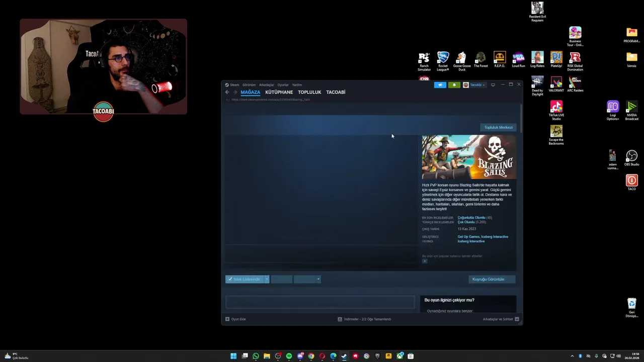Open the Oyunlar menu

coord(283,85)
